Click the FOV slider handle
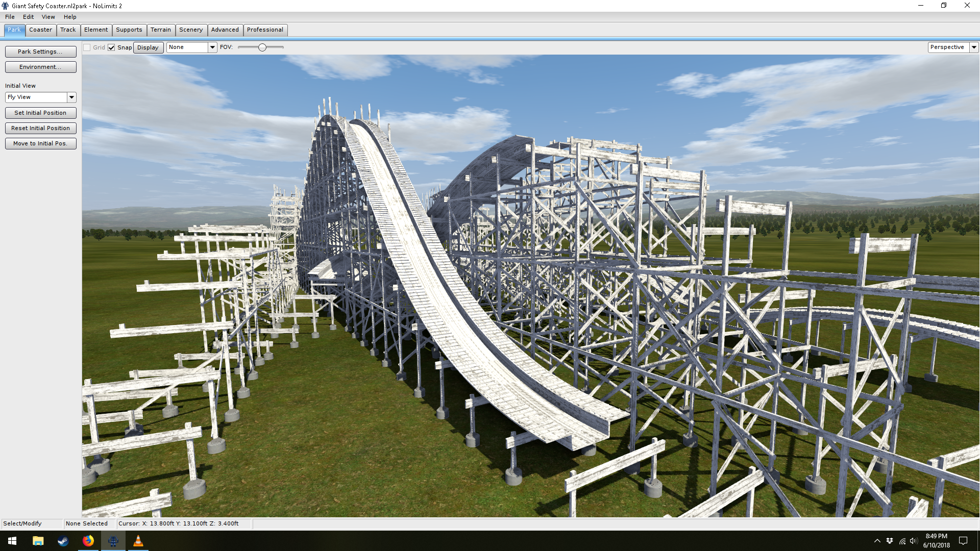Screen dimensions: 980x551 [x=262, y=47]
